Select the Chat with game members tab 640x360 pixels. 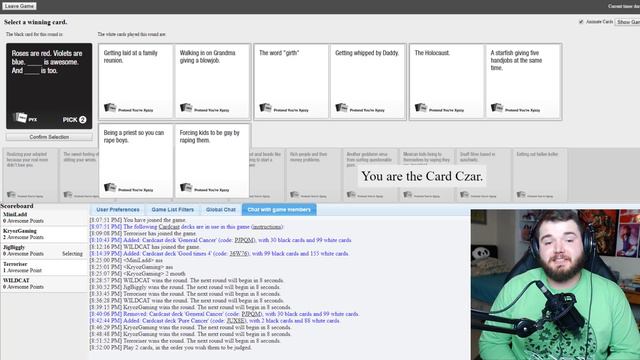pyautogui.click(x=279, y=209)
